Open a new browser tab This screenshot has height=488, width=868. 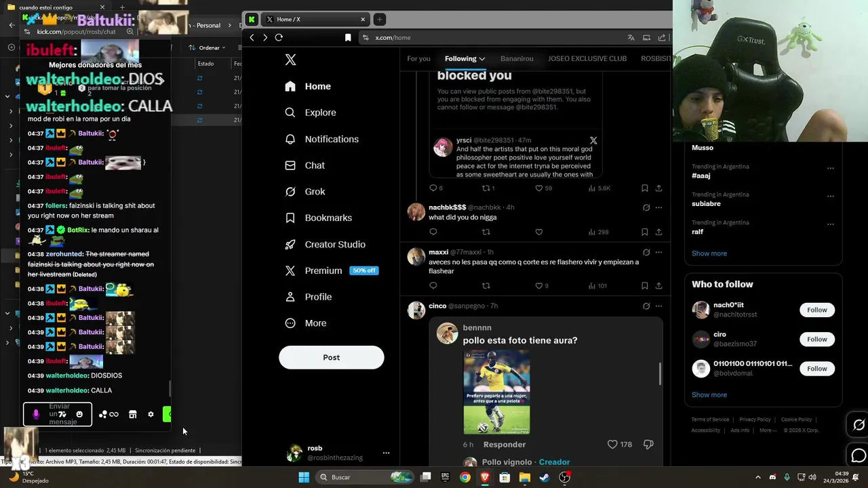coord(380,20)
